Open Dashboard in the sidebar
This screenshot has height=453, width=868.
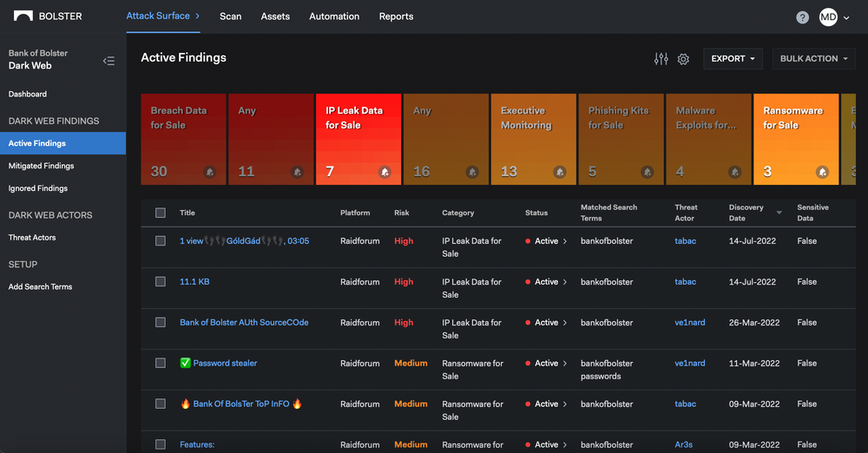[28, 94]
